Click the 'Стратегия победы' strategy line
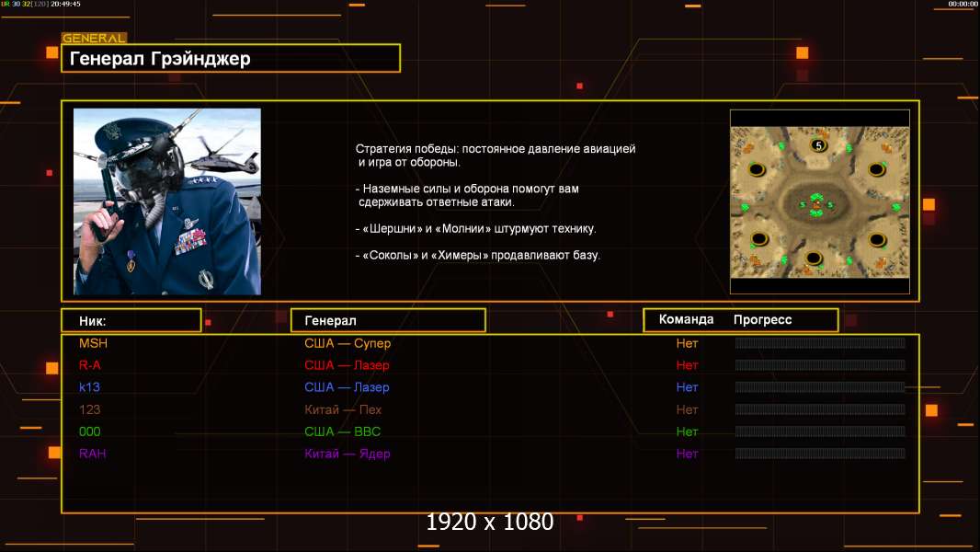The height and width of the screenshot is (552, 980). click(496, 155)
